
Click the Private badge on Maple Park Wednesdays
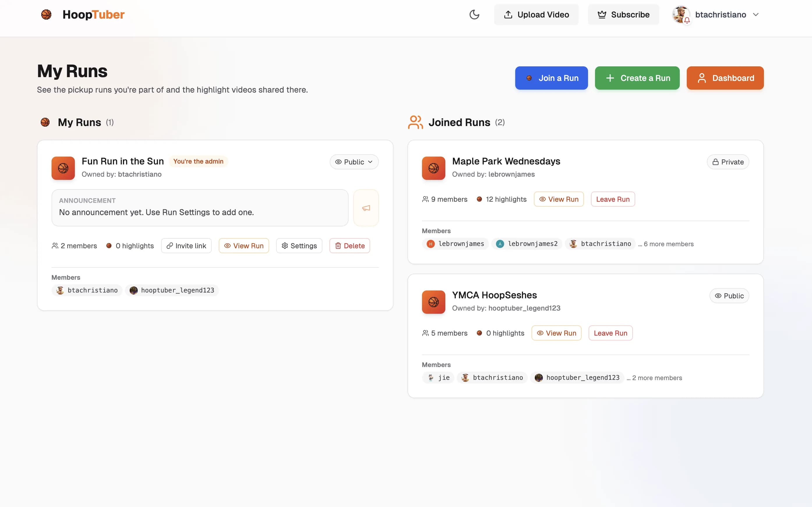coord(728,162)
